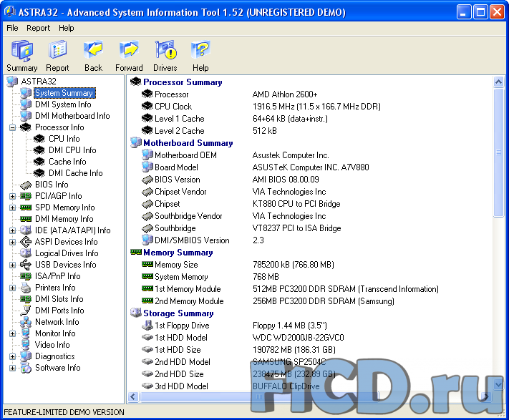This screenshot has width=509, height=420.
Task: Click the Storage Summary heading
Action: tap(178, 313)
